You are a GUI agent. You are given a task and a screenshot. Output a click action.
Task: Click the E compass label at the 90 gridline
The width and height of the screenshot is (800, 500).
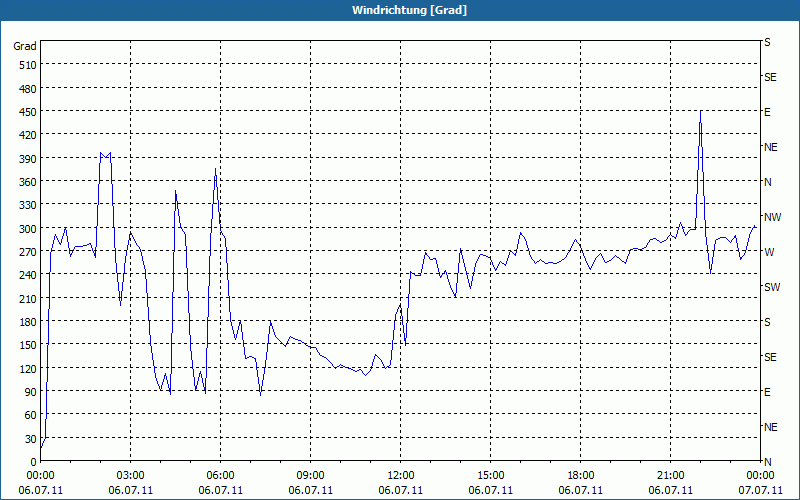767,392
